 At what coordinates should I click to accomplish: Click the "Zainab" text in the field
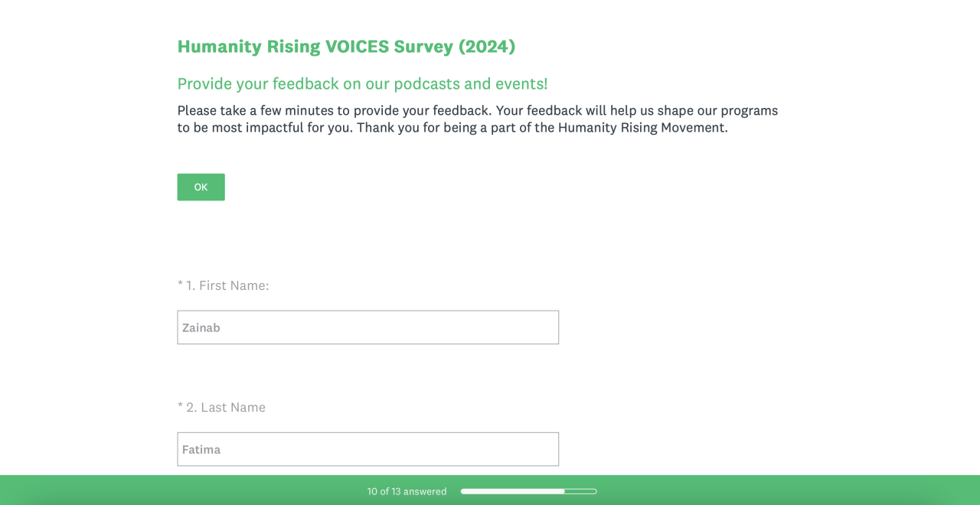[201, 327]
